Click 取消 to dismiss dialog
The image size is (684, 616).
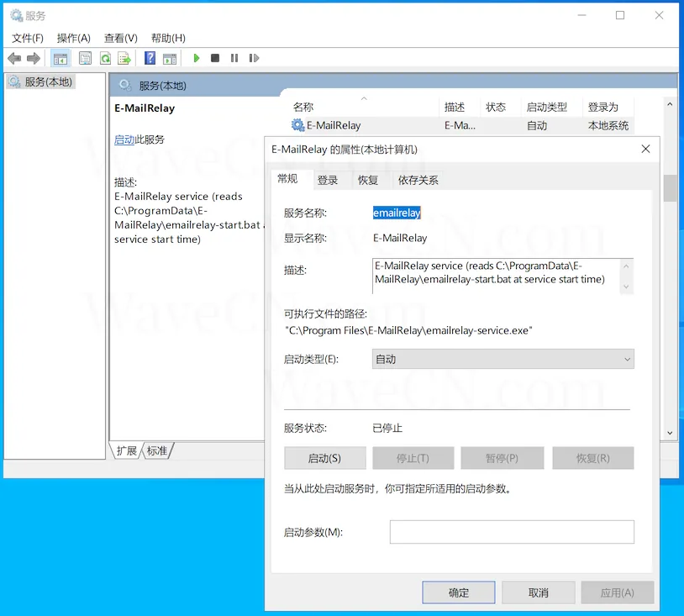coord(539,592)
